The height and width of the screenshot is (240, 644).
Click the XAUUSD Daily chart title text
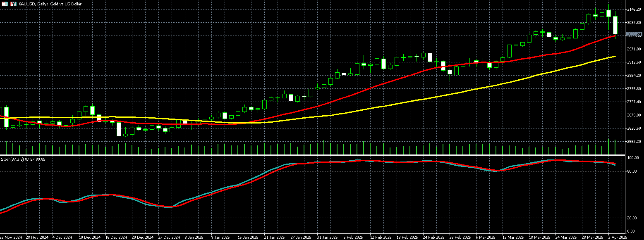50,4
